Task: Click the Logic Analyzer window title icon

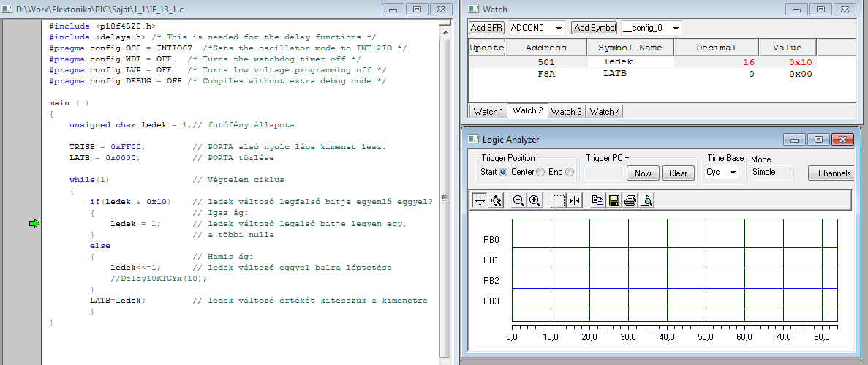Action: [x=473, y=140]
